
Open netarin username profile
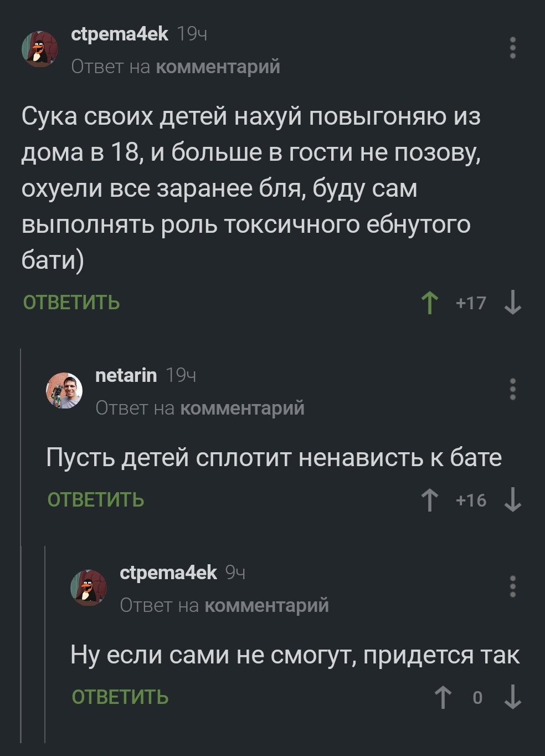126,376
